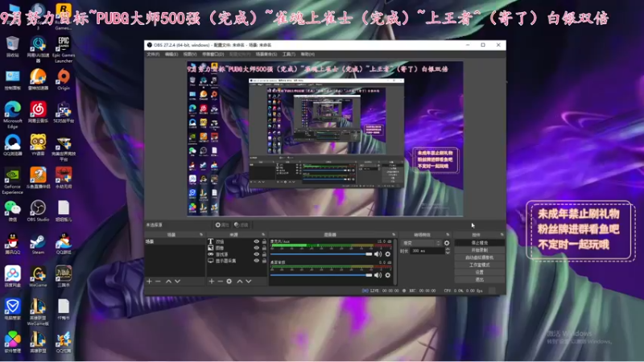Screen dimensions: 644x362
Task: Decrease transition duration with down arrow
Action: pos(448,253)
